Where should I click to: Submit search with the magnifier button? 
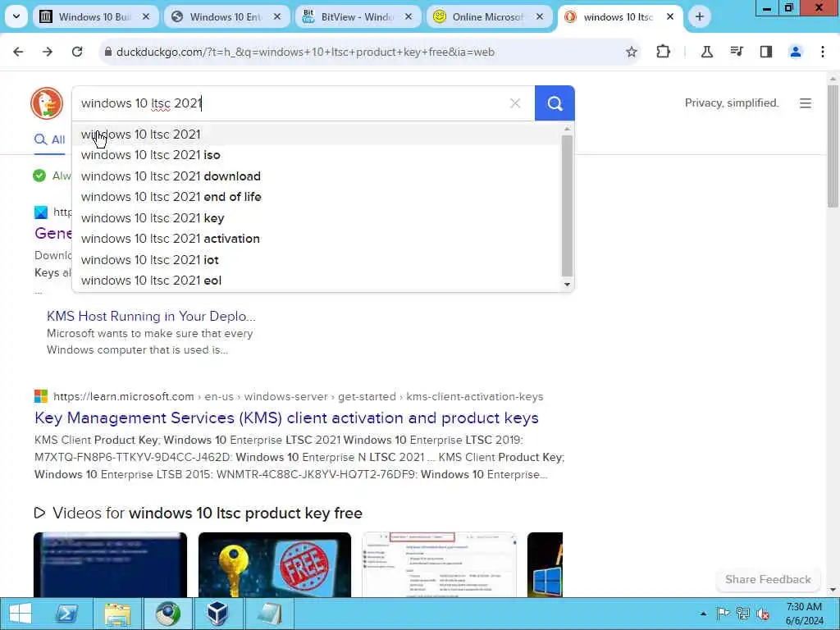tap(555, 103)
